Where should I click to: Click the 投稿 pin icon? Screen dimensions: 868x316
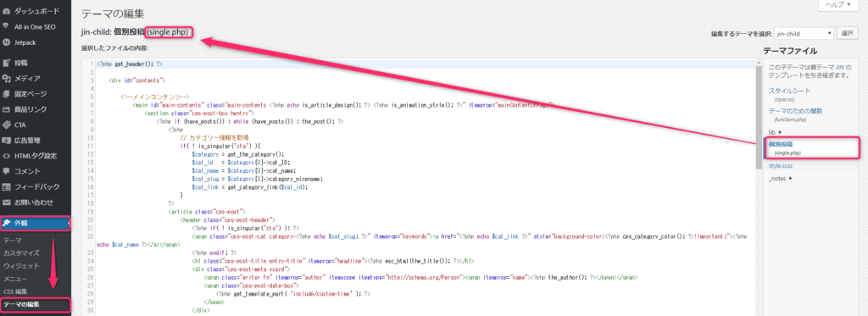click(6, 63)
